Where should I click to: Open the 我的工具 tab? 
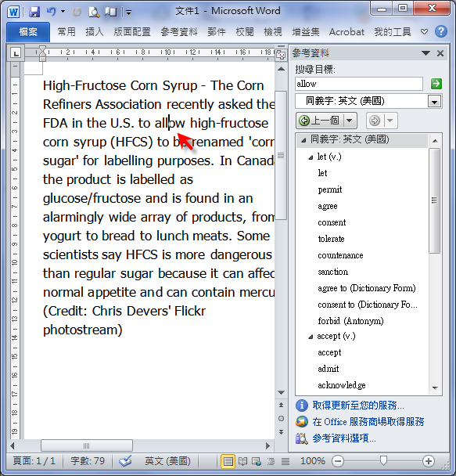pyautogui.click(x=393, y=31)
